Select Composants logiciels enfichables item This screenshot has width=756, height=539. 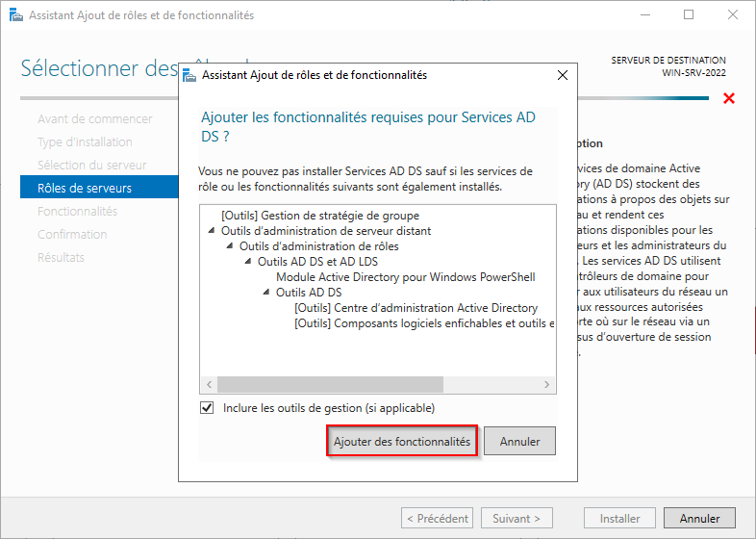pos(424,323)
